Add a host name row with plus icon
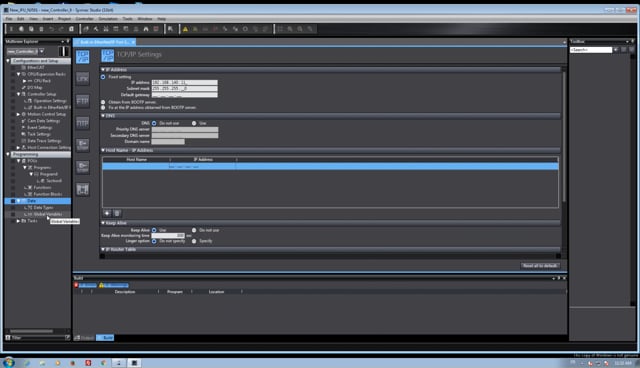The width and height of the screenshot is (640, 368). (x=107, y=213)
